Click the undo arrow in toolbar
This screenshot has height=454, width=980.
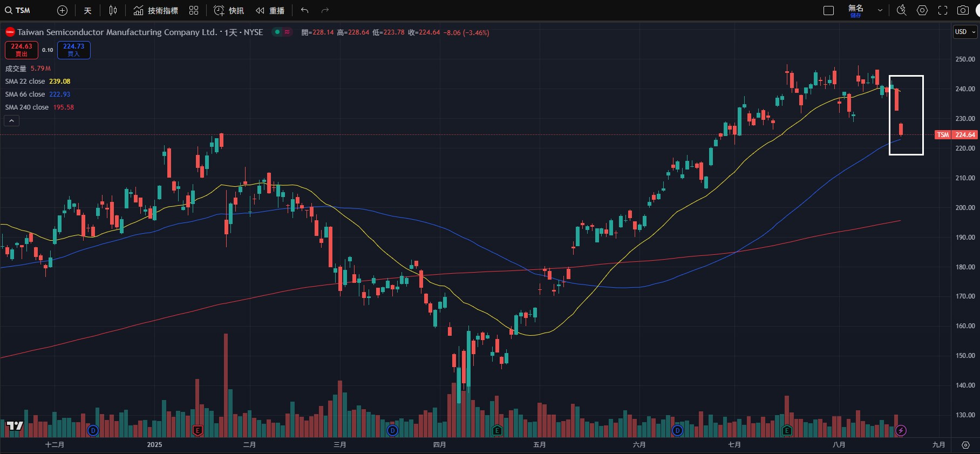pyautogui.click(x=305, y=10)
